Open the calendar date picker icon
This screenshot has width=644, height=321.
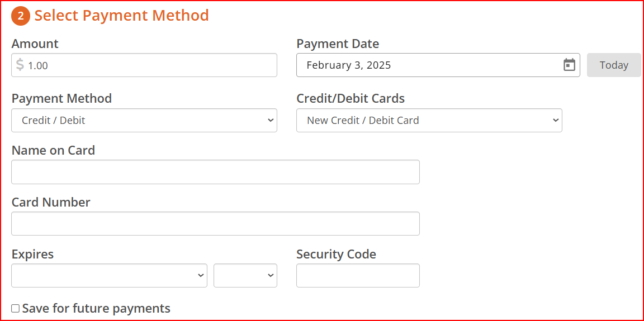point(569,65)
